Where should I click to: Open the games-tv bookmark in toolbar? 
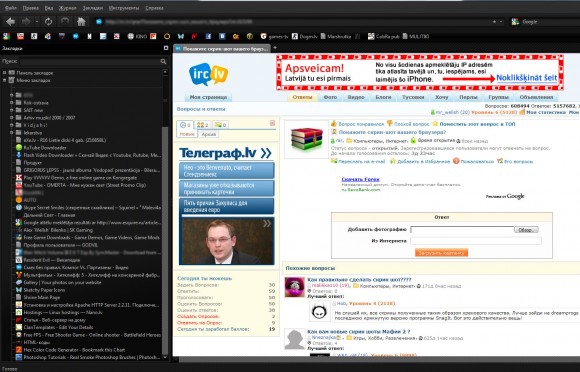click(x=274, y=36)
